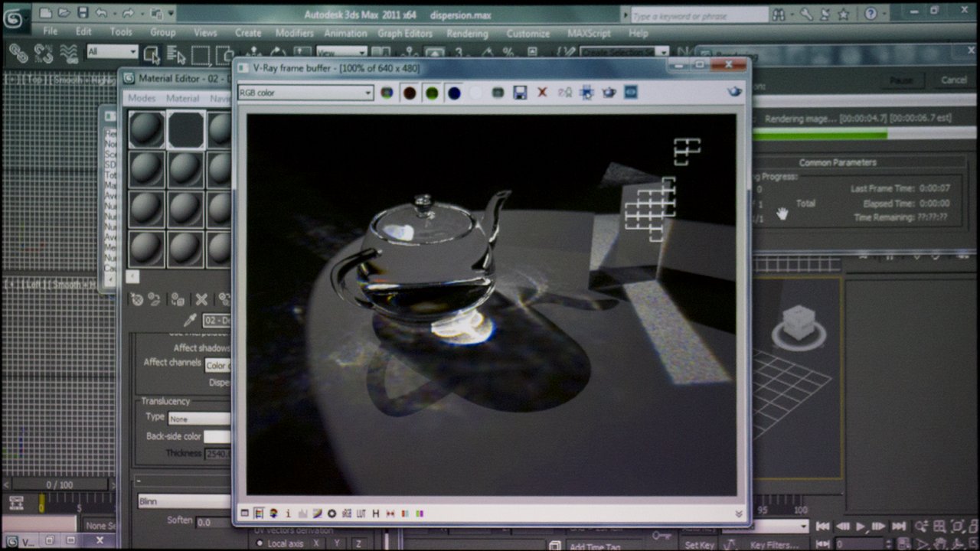Open the Rendering menu
This screenshot has height=551, width=980.
[467, 33]
